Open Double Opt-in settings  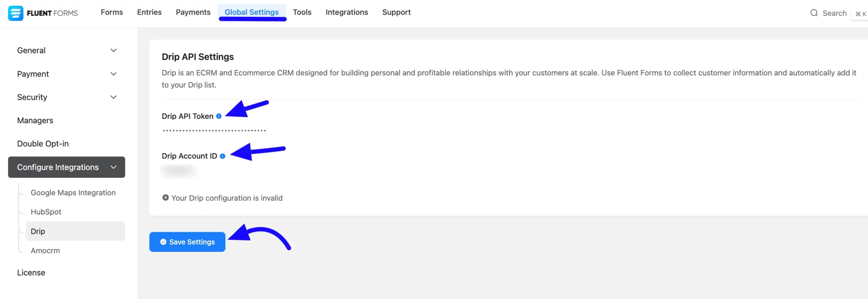point(43,144)
